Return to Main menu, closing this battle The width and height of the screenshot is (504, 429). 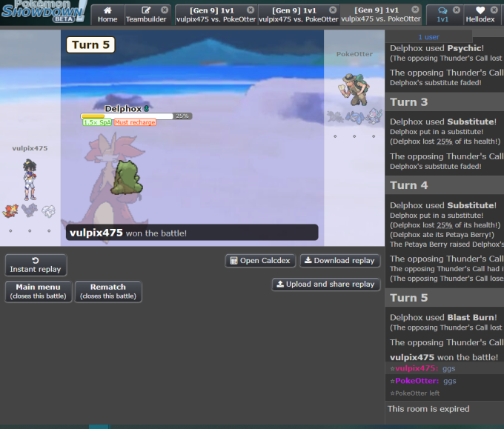point(39,291)
